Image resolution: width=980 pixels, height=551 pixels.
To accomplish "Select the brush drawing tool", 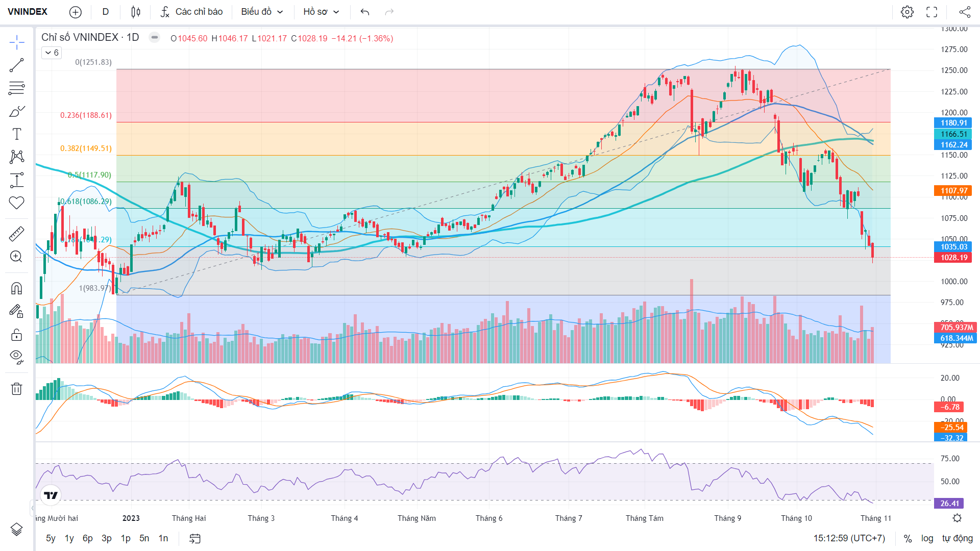I will click(16, 111).
